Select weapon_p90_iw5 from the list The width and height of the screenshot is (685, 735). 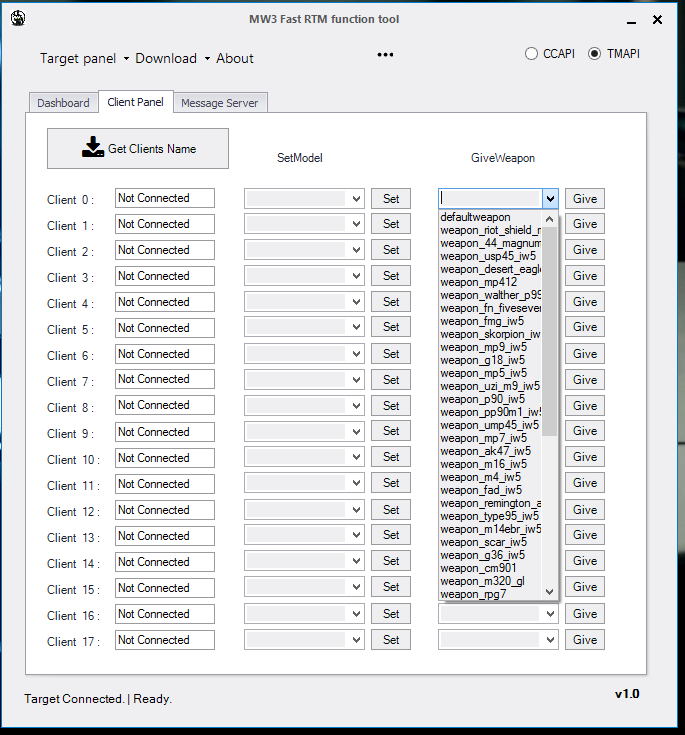click(x=490, y=399)
